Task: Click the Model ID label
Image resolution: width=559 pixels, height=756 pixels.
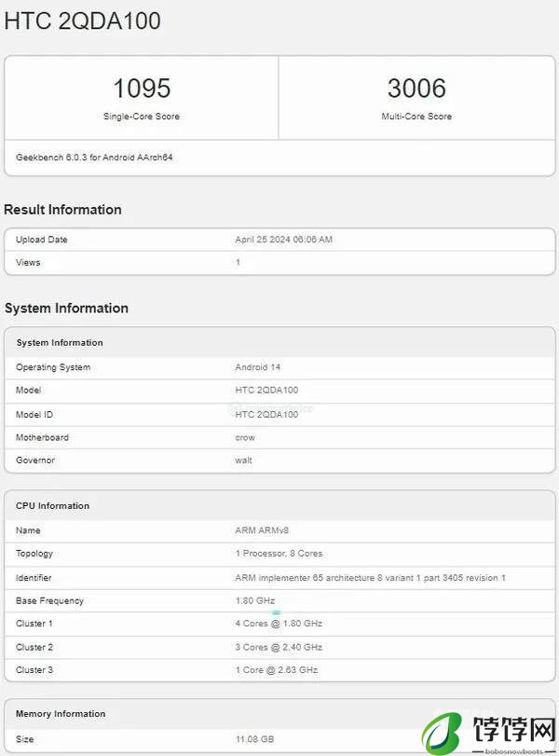Action: click(x=34, y=415)
